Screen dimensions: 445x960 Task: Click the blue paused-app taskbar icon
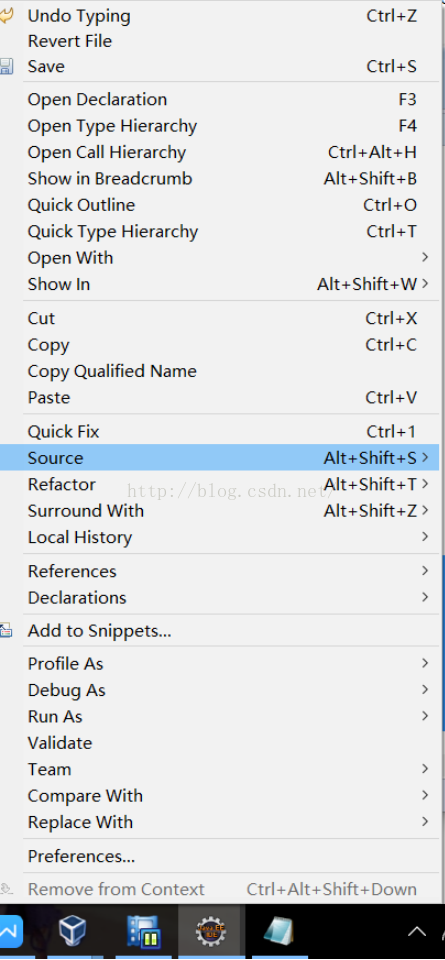[x=143, y=931]
